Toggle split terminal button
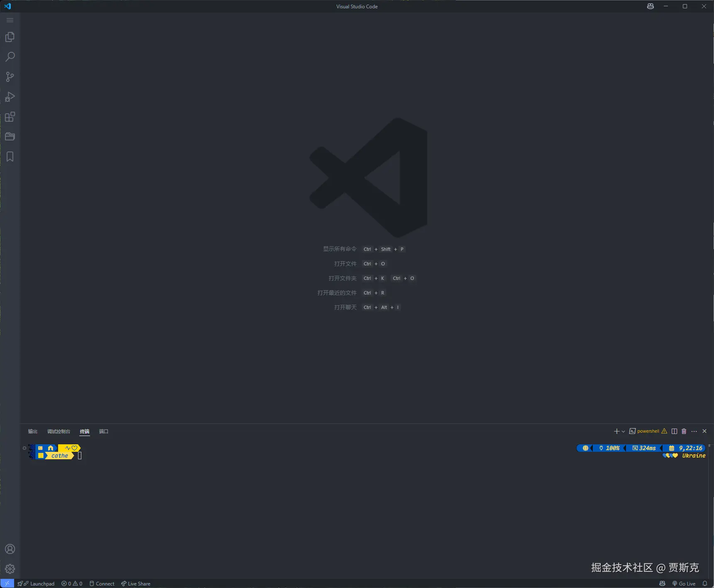 point(674,431)
